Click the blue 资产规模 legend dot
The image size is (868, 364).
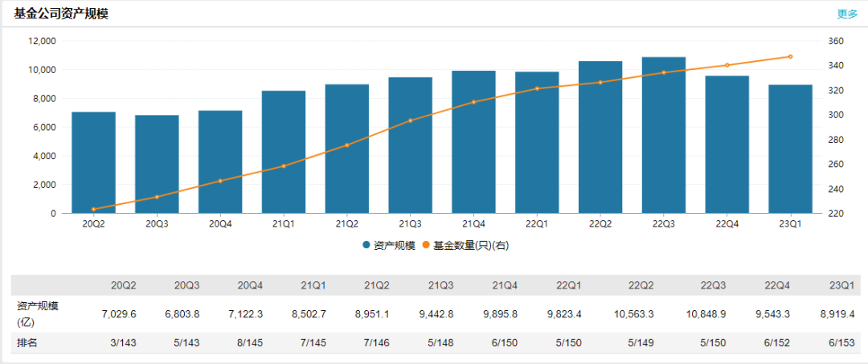tap(366, 246)
